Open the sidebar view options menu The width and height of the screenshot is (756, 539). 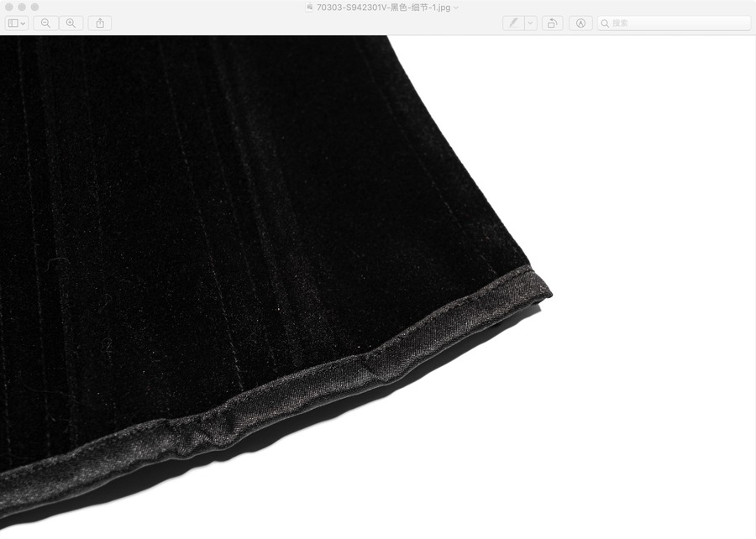click(17, 24)
